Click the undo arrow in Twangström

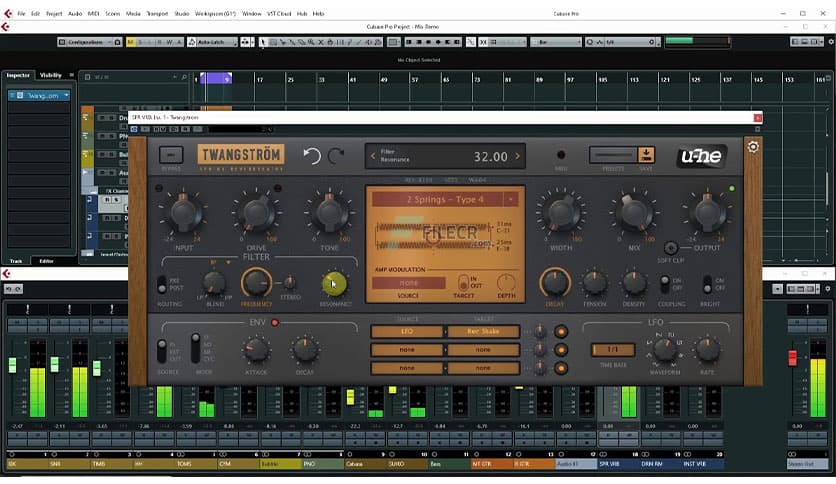tap(311, 156)
